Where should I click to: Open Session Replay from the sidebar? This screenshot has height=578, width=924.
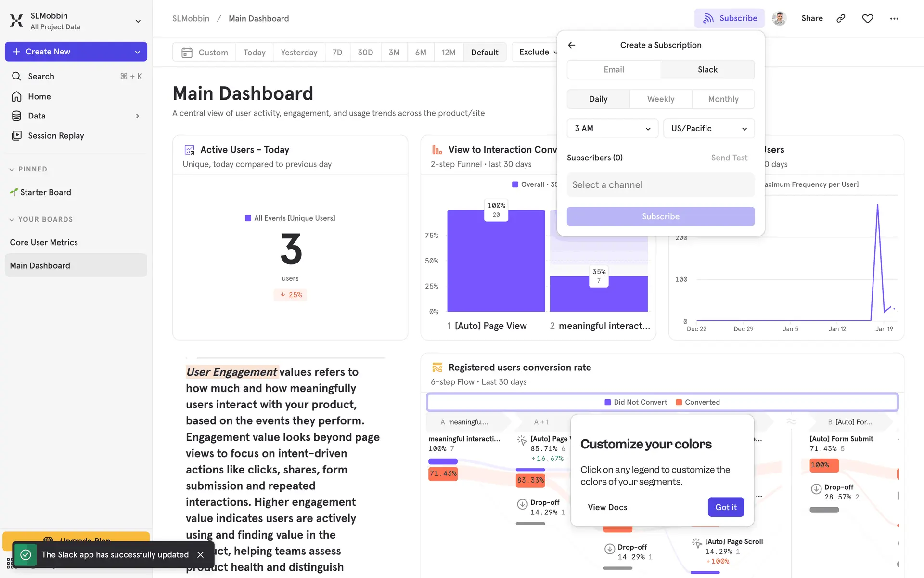[56, 136]
